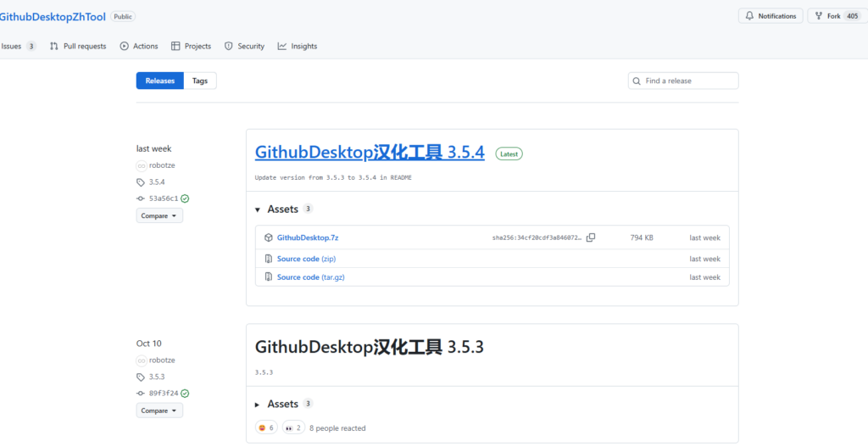The height and width of the screenshot is (447, 868).
Task: Click the search magnifier icon
Action: [x=637, y=81]
